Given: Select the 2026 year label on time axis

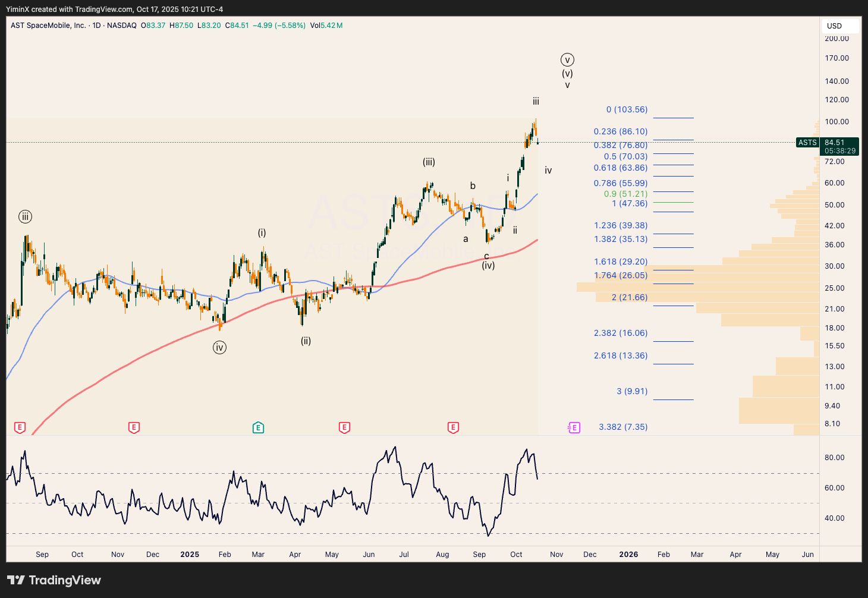Looking at the screenshot, I should click(628, 555).
